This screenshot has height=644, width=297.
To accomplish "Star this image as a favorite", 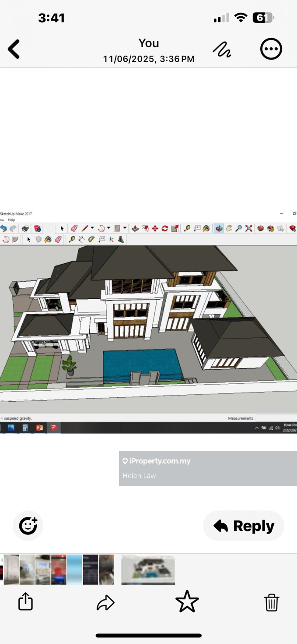I will click(187, 602).
